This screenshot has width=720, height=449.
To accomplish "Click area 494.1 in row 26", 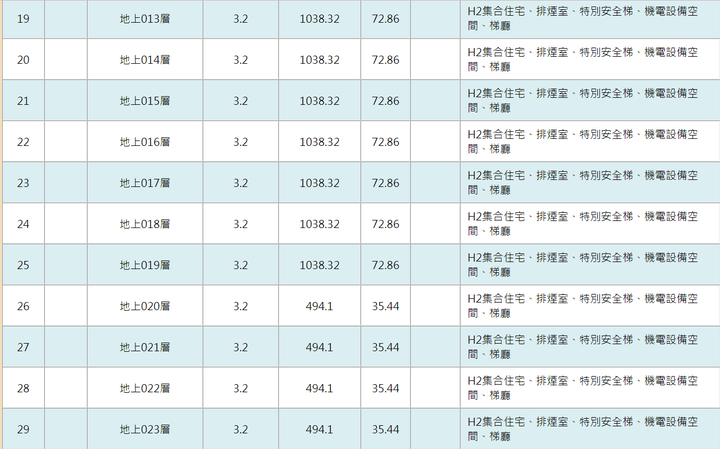I will (320, 306).
